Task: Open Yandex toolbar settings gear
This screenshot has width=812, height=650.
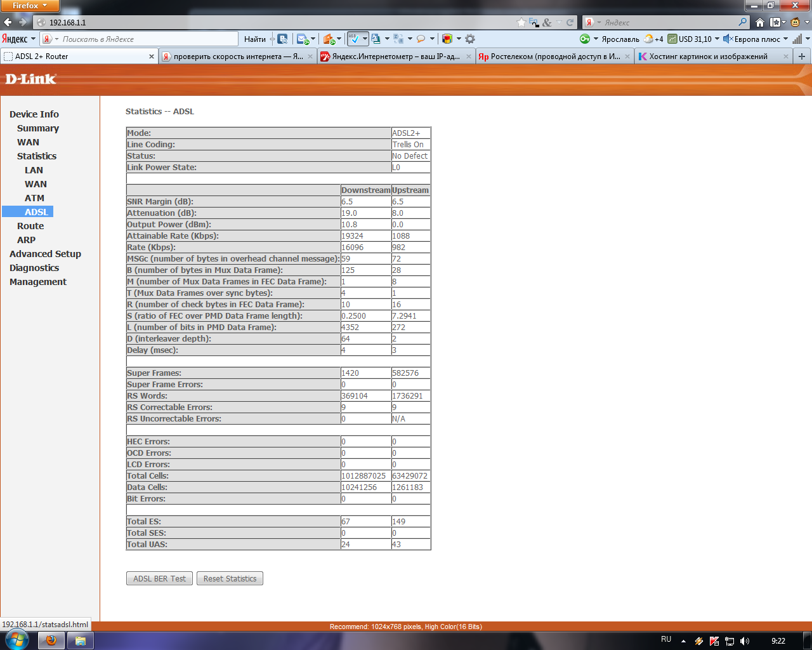Action: (470, 39)
